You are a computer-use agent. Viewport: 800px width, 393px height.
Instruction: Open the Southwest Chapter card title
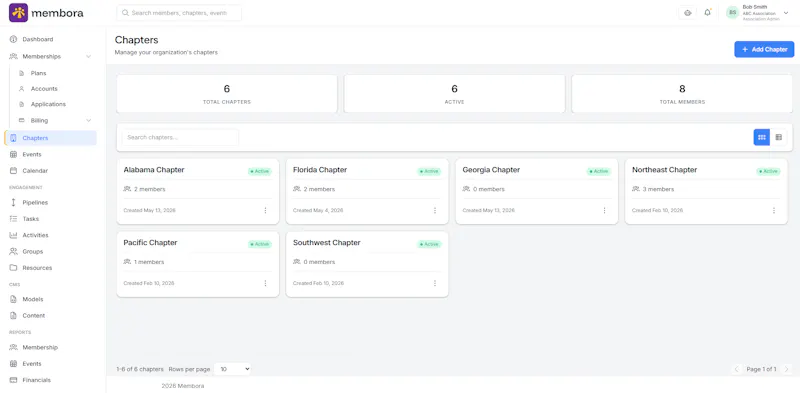click(x=327, y=243)
